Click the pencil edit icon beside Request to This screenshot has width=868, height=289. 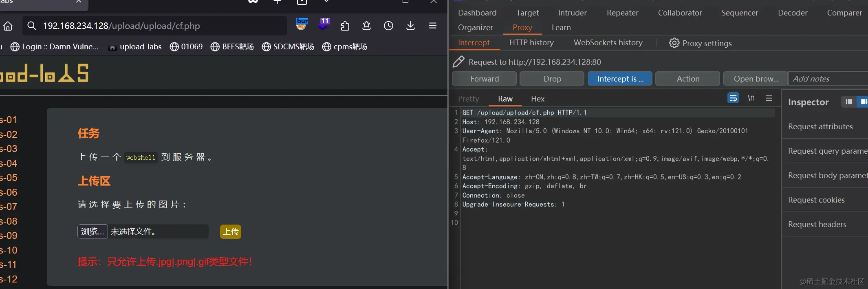click(x=458, y=62)
